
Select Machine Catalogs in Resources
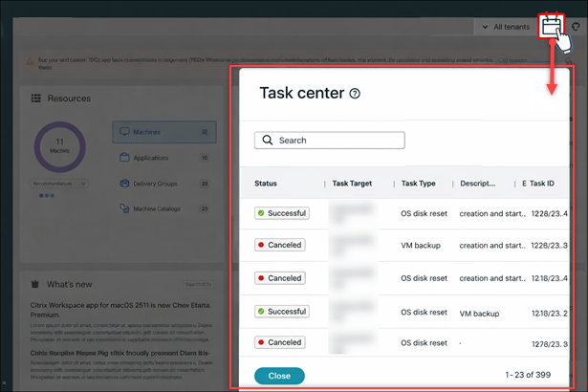pos(164,208)
